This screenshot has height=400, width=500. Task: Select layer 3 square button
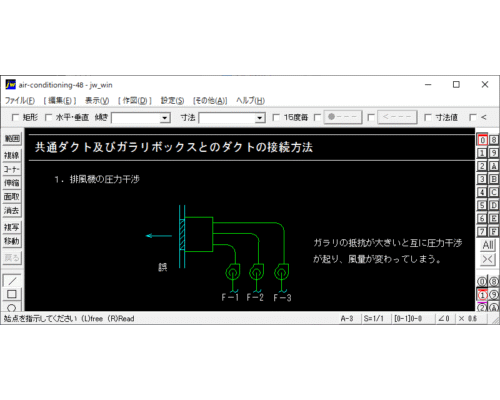pos(482,179)
